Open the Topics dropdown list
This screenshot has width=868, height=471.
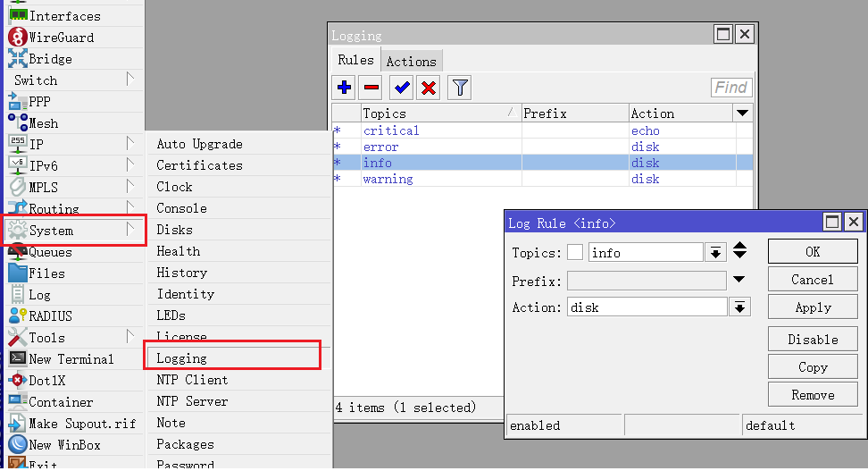tap(715, 253)
